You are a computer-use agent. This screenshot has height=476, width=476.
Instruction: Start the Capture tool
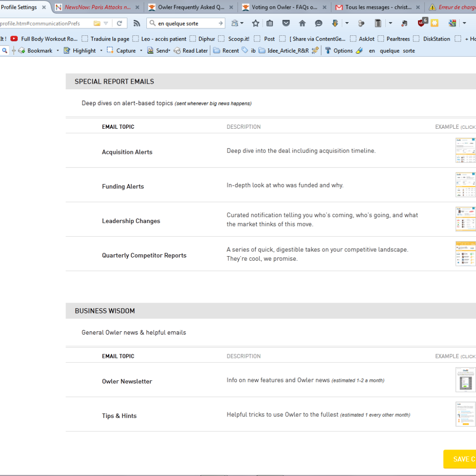pos(121,51)
